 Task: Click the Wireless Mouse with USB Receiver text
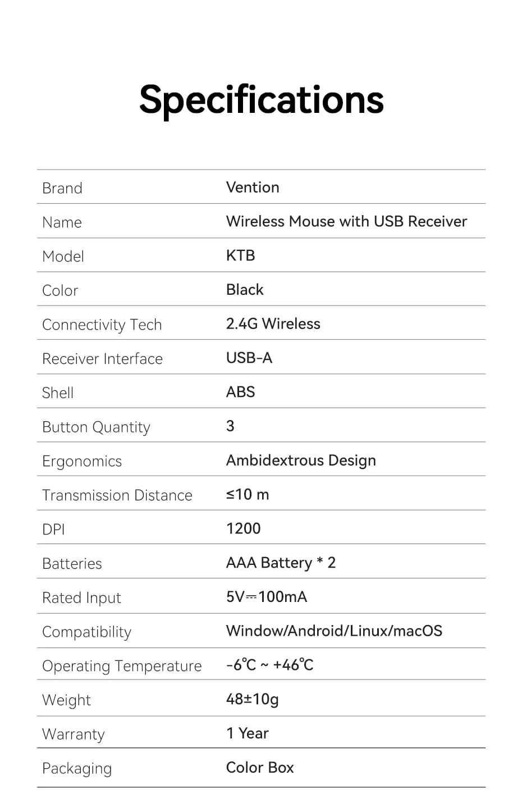tap(346, 222)
